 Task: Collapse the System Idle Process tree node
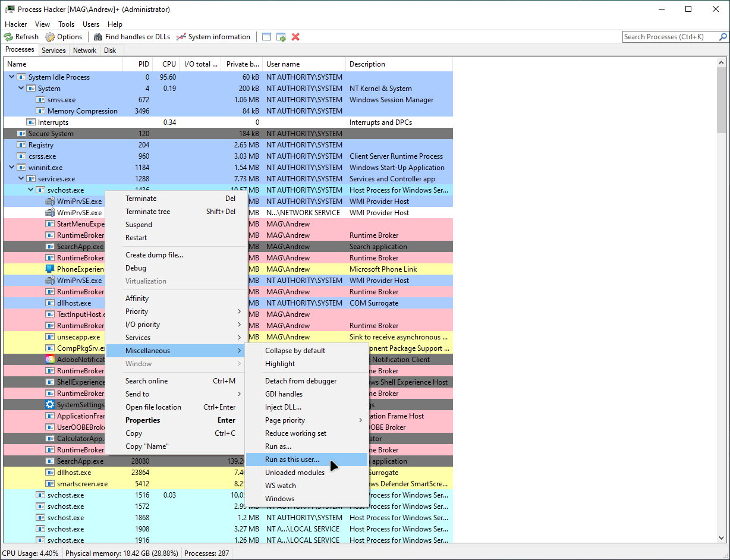11,77
